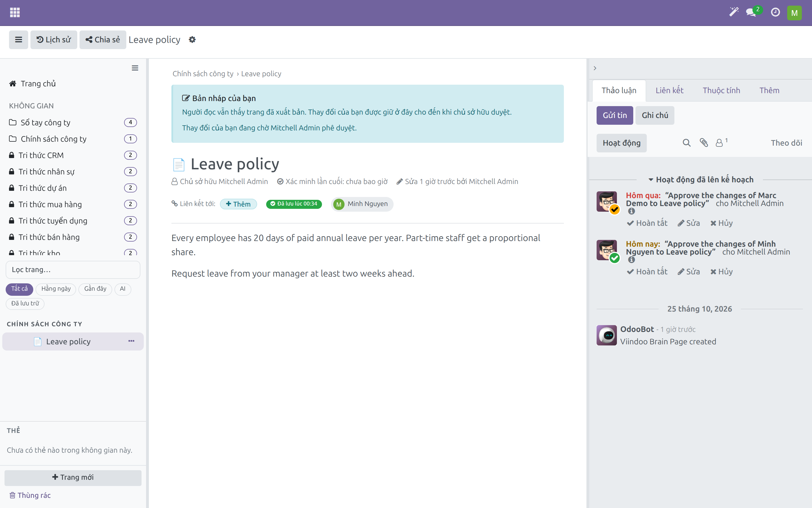This screenshot has width=812, height=508.
Task: Schedule an activity with Hoạt động button
Action: [621, 143]
